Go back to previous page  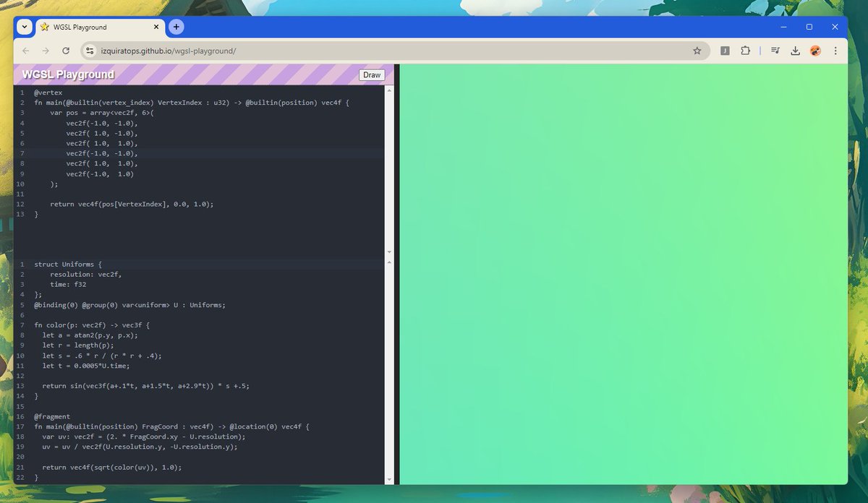[x=26, y=51]
